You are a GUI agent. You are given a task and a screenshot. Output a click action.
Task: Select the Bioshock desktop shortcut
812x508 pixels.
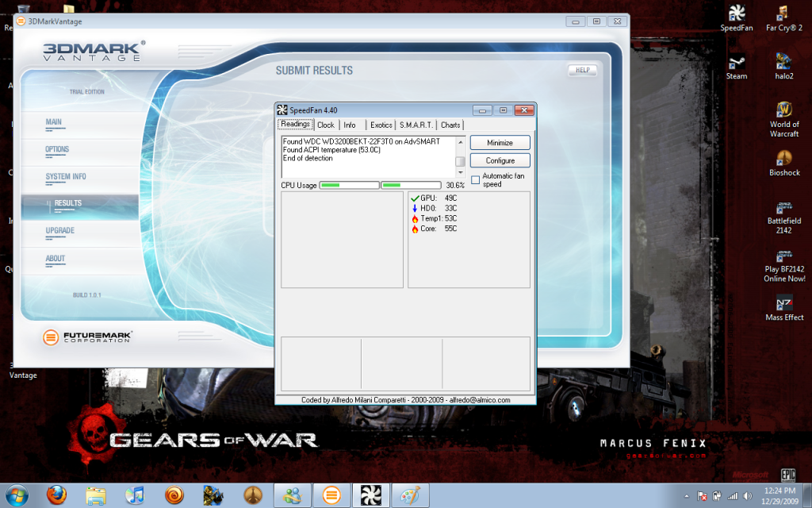(784, 164)
